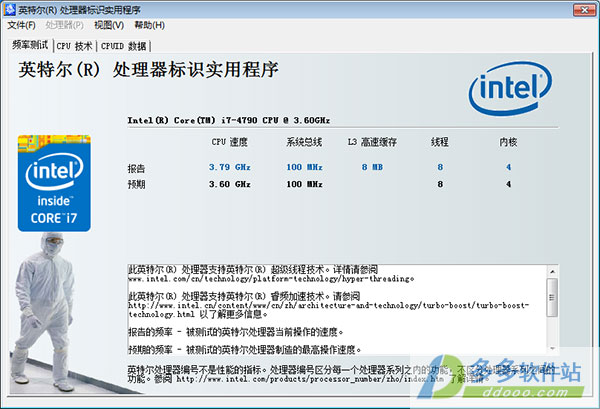The width and height of the screenshot is (600, 409).
Task: Click the Intel inside Core i7 badge
Action: [x=54, y=183]
